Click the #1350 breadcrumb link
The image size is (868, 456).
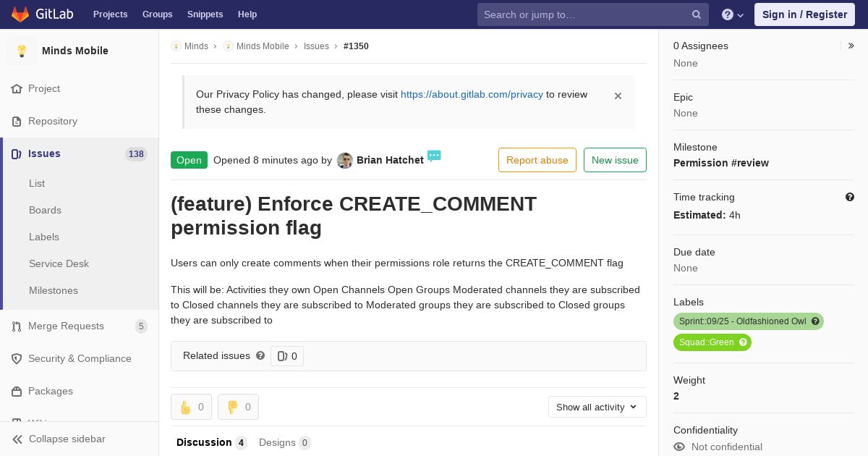coord(356,46)
